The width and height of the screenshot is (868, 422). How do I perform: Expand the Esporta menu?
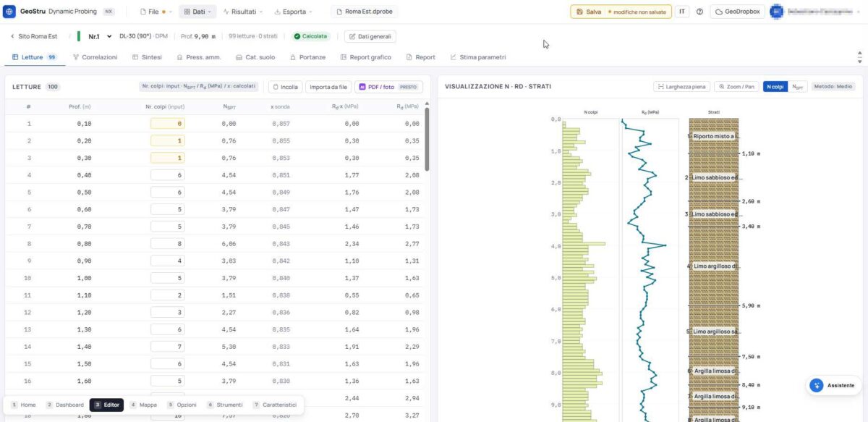(x=294, y=12)
